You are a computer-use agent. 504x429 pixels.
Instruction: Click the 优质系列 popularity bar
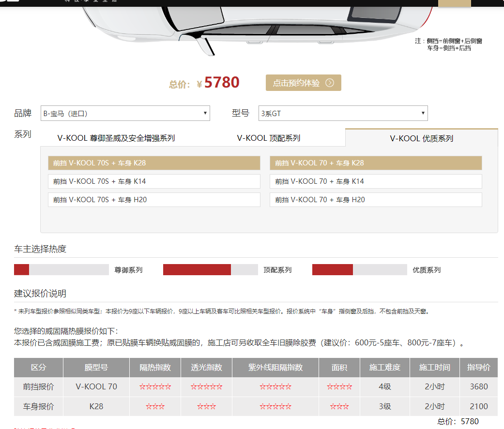click(x=360, y=270)
